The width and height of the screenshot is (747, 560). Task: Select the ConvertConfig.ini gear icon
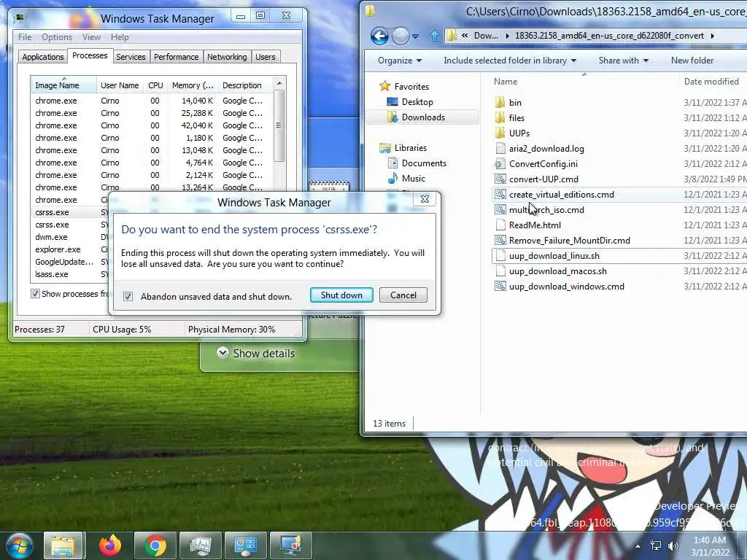(x=500, y=164)
